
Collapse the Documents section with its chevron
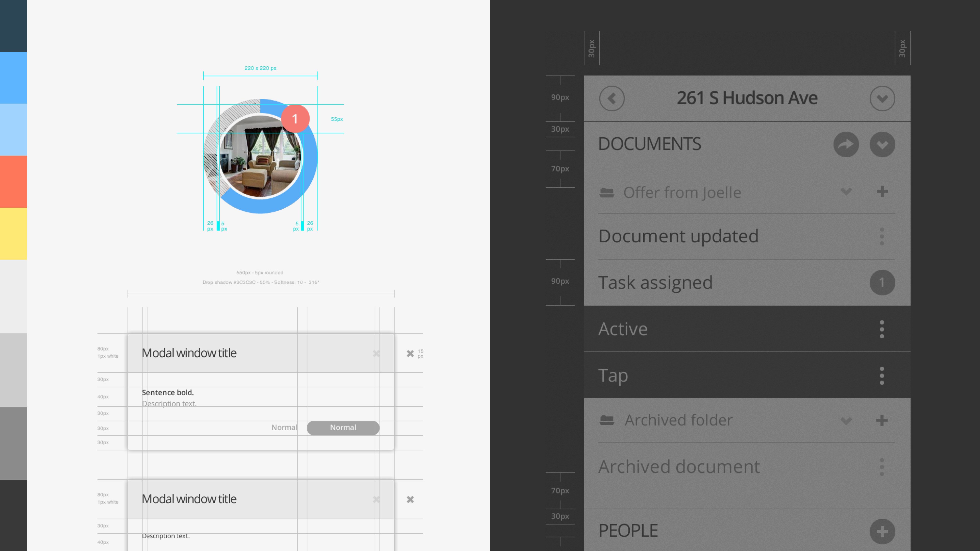882,144
